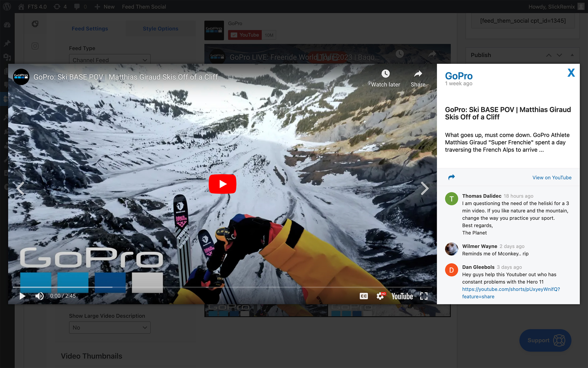The height and width of the screenshot is (368, 588).
Task: Click the GoPro thumbnail beside the subscribe button
Action: (214, 30)
